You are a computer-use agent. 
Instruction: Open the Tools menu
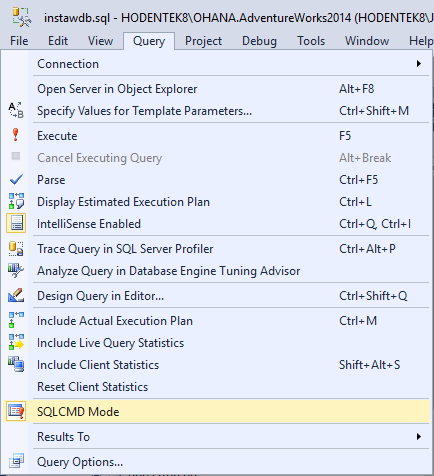[x=311, y=41]
